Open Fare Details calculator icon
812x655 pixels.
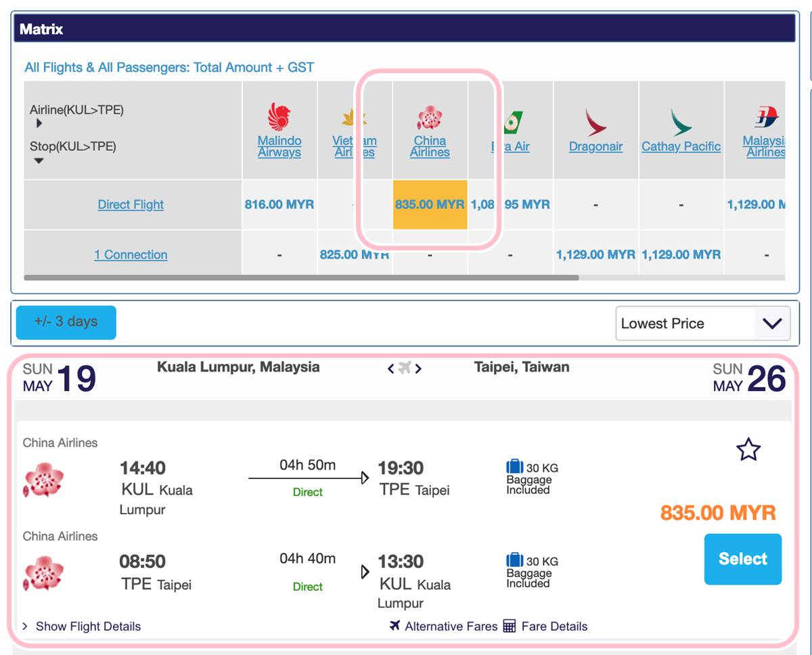[x=510, y=626]
